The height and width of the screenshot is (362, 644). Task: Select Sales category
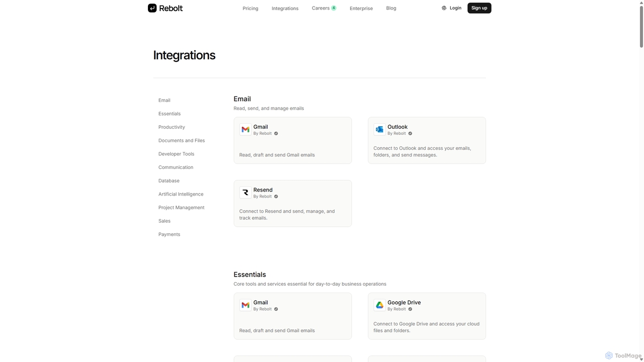165,221
